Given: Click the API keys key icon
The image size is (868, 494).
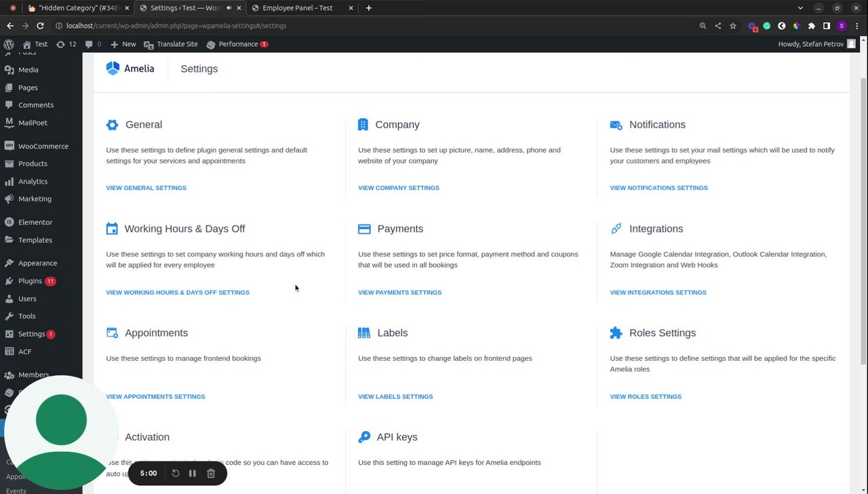Looking at the screenshot, I should click(364, 437).
